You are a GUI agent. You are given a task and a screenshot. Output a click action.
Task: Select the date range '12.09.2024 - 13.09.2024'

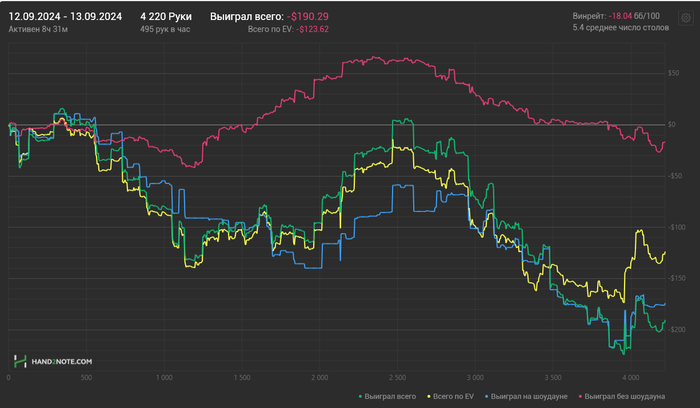point(65,17)
